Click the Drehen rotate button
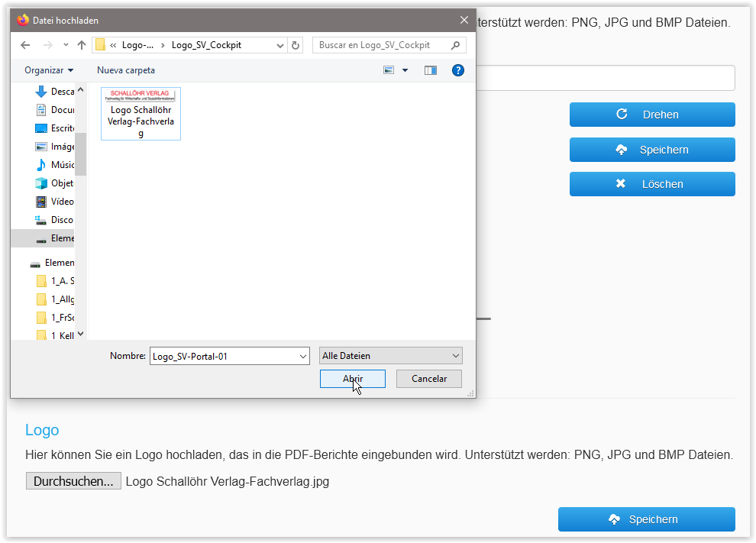The image size is (756, 543). 651,115
